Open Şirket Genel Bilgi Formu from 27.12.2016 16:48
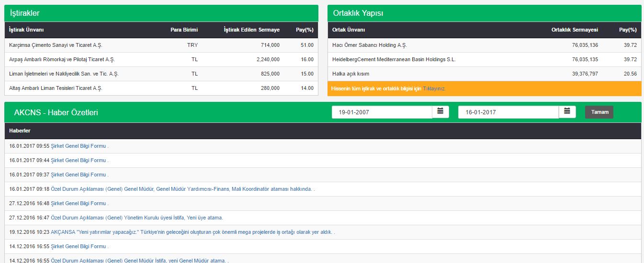 coord(79,203)
